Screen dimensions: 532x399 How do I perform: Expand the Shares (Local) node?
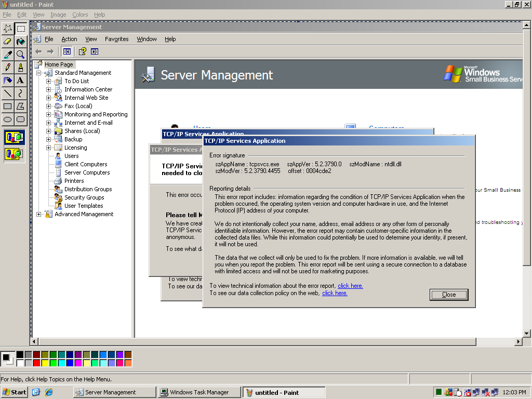pyautogui.click(x=48, y=131)
